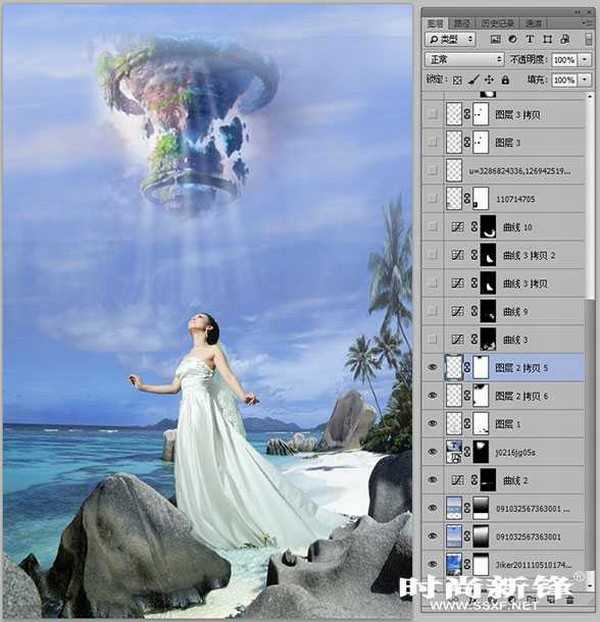Hide the 图层 1 layer
Image resolution: width=600 pixels, height=622 pixels.
pyautogui.click(x=432, y=423)
